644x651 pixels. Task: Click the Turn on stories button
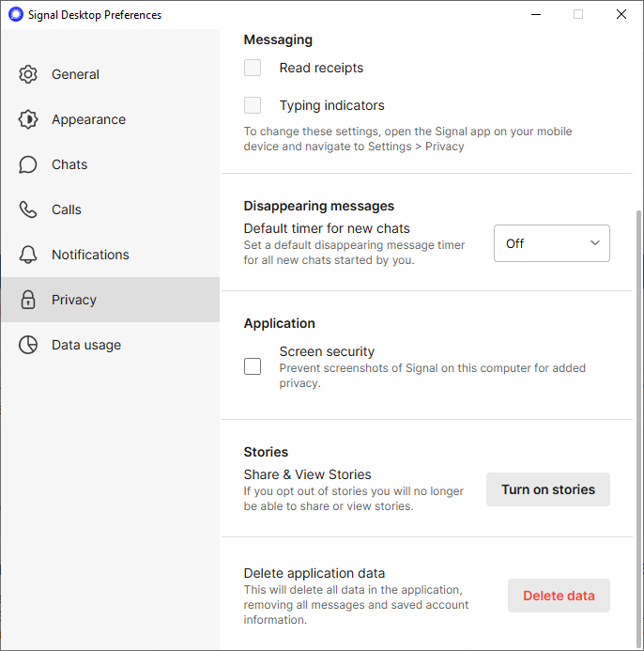pos(547,489)
